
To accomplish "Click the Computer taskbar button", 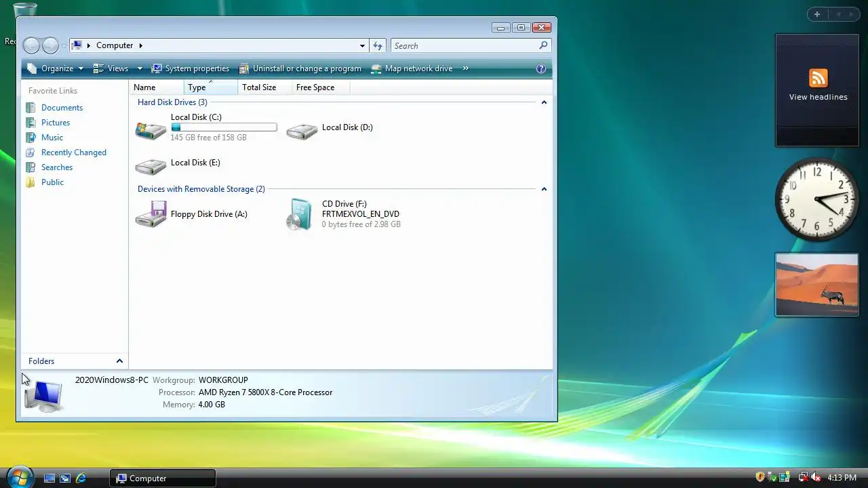I will (163, 478).
